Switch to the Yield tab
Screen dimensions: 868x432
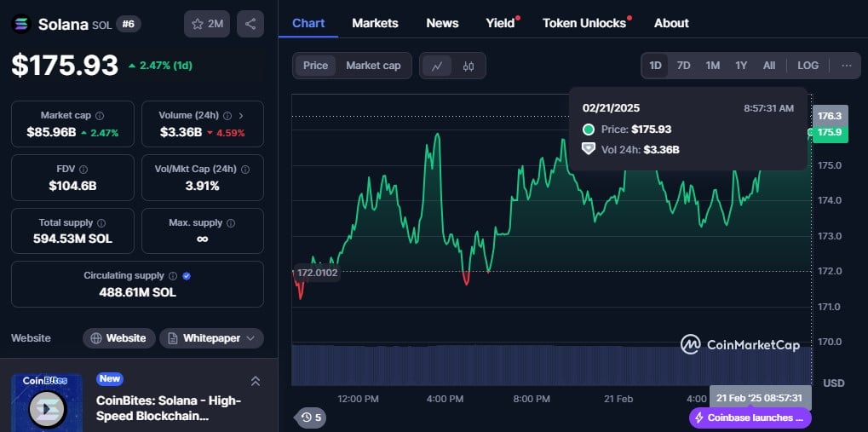coord(500,23)
